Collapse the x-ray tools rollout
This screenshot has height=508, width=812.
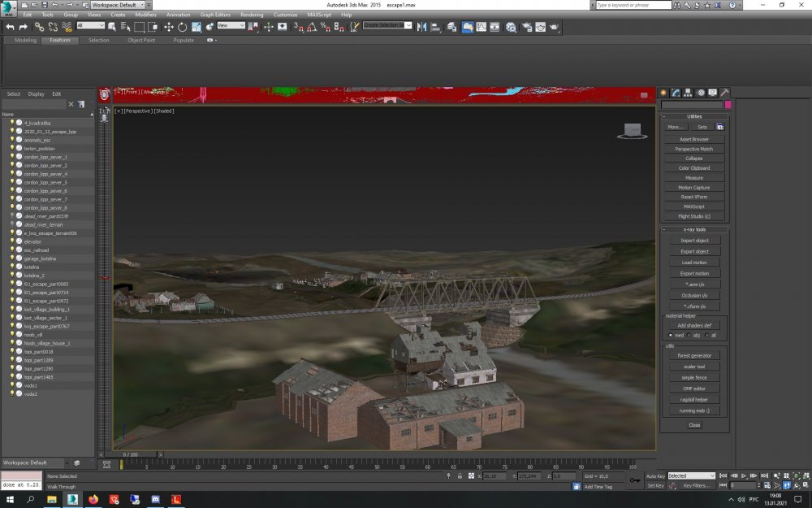point(694,229)
